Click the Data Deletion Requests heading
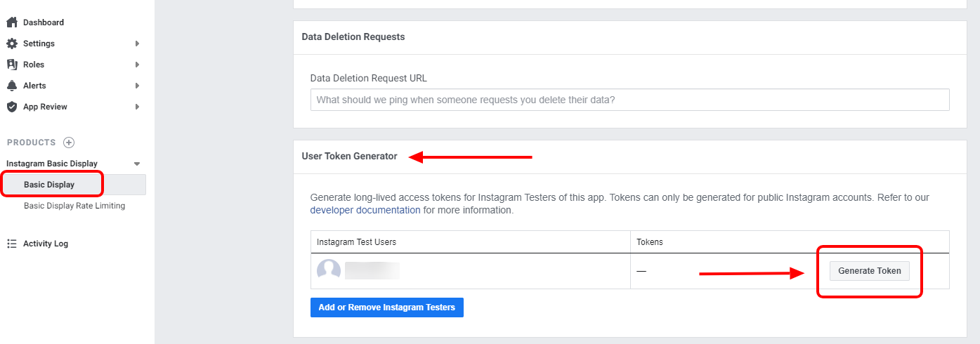This screenshot has width=980, height=344. click(x=353, y=37)
